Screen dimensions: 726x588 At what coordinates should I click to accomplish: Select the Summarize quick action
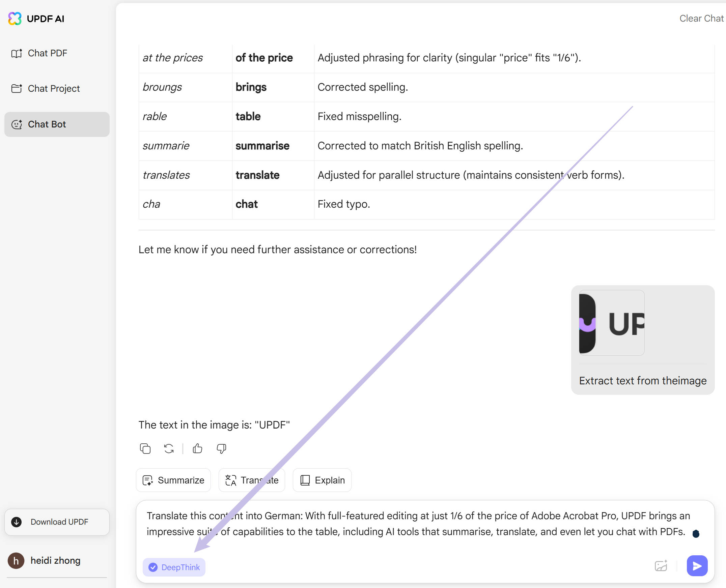pos(173,480)
